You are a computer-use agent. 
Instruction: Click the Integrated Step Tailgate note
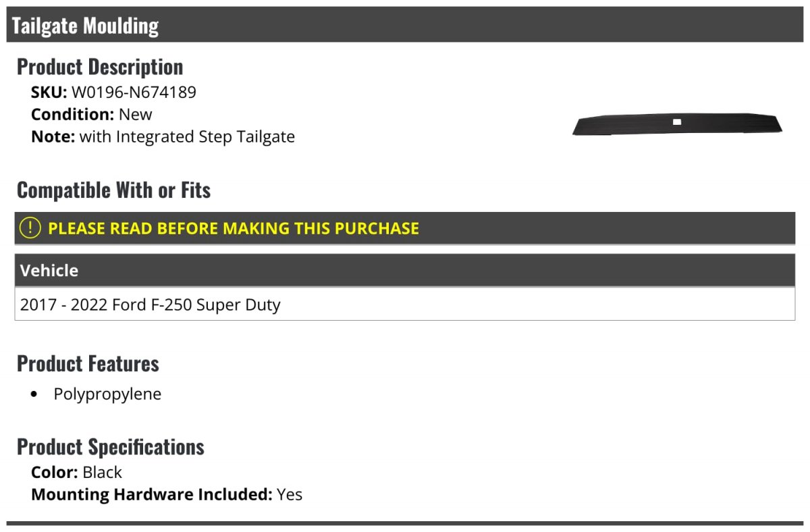coord(163,137)
